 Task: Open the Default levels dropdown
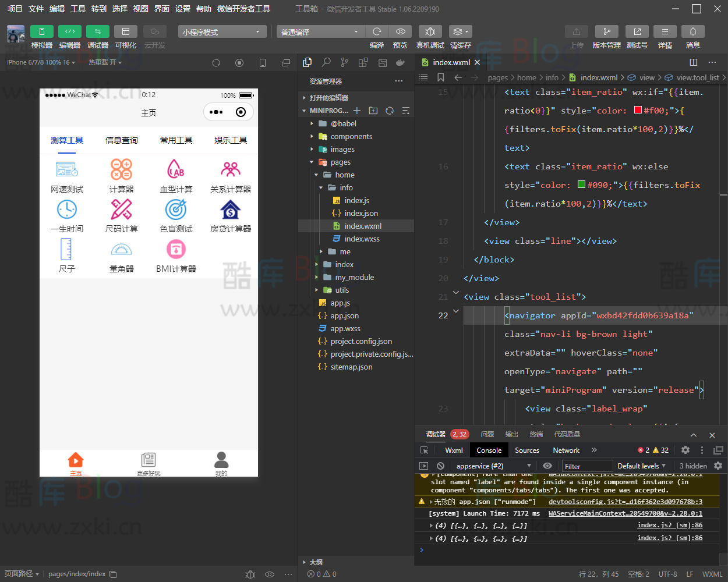pos(641,466)
